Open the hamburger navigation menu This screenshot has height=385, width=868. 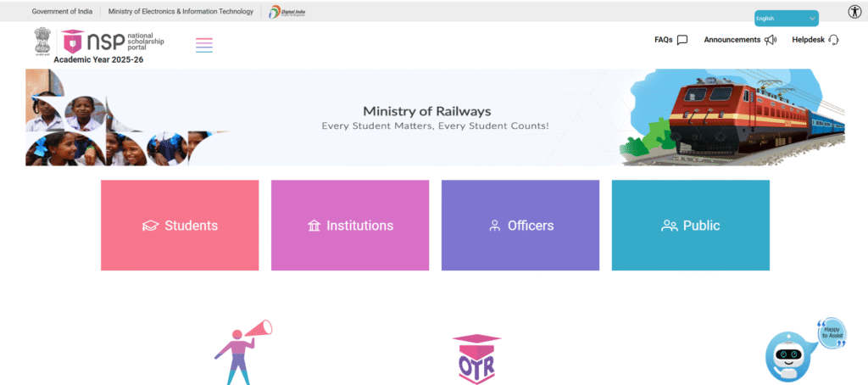click(203, 45)
